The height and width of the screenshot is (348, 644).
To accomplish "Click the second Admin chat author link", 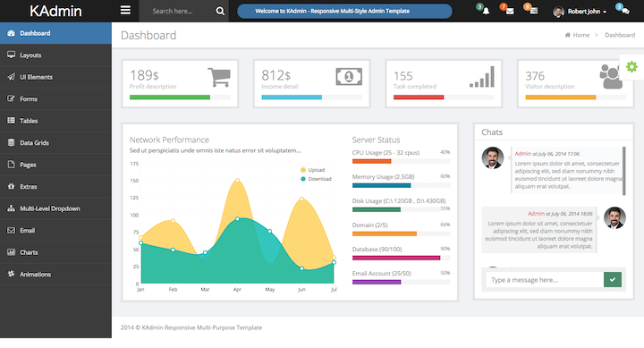I will (536, 214).
